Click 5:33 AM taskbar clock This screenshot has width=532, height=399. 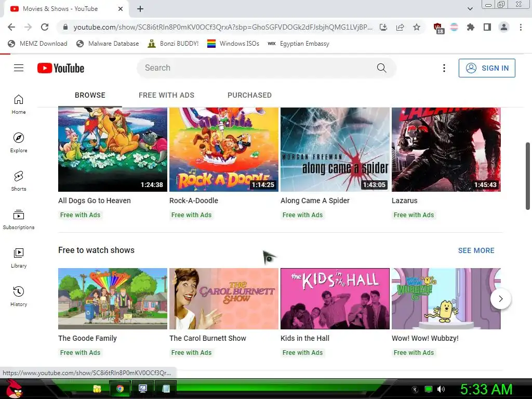click(486, 389)
